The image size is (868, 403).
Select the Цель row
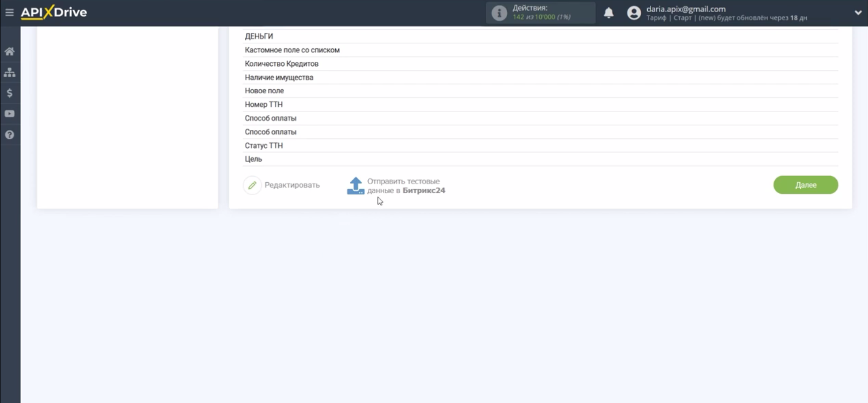540,159
